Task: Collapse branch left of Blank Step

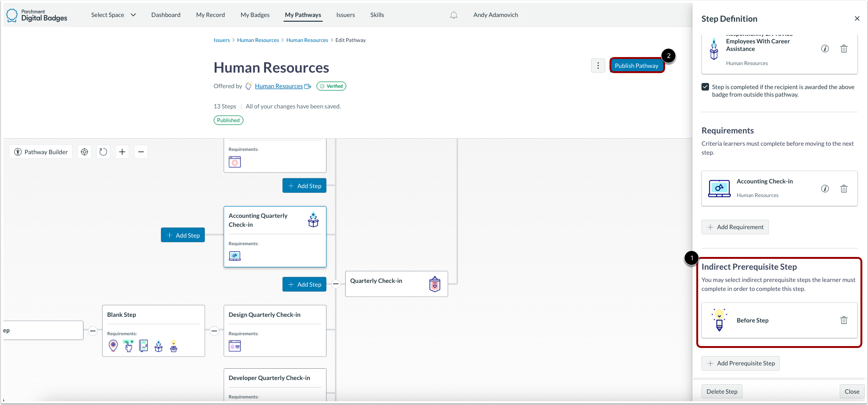Action: [x=93, y=331]
